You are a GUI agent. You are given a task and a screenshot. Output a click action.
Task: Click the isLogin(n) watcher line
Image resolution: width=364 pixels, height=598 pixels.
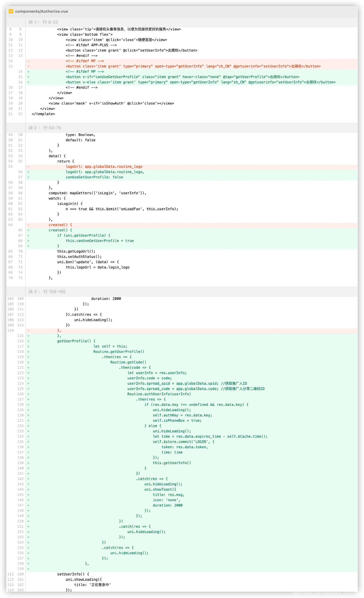point(70,204)
